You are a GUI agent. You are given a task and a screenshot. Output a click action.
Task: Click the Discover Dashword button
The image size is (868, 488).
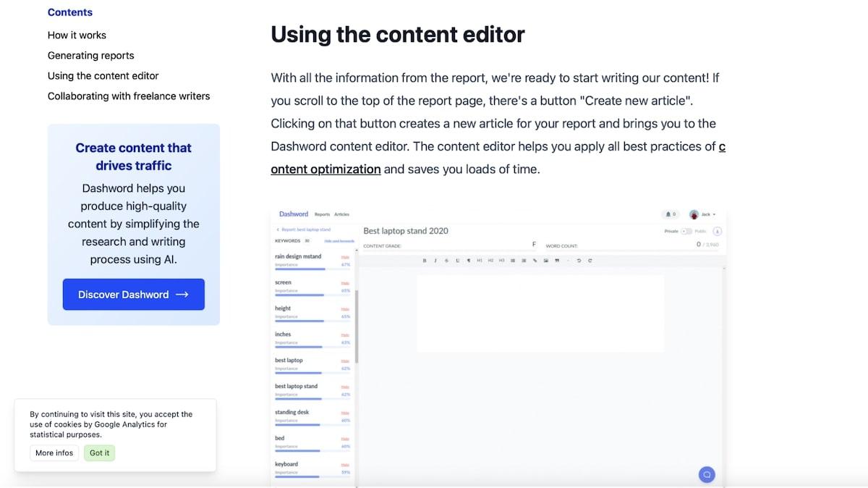(x=134, y=295)
